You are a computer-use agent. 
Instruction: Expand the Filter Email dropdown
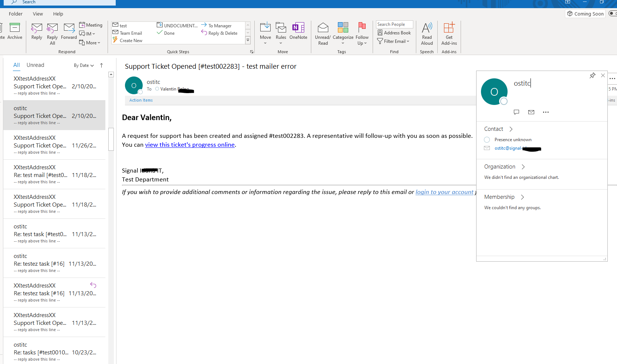(394, 41)
